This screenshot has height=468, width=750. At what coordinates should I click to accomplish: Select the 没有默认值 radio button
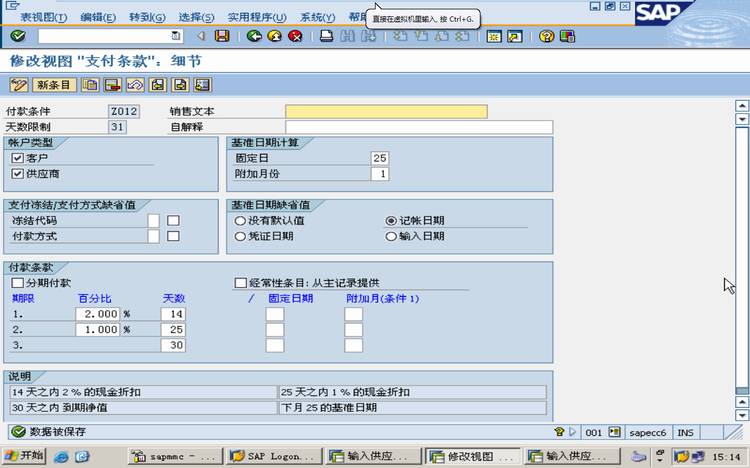(240, 221)
